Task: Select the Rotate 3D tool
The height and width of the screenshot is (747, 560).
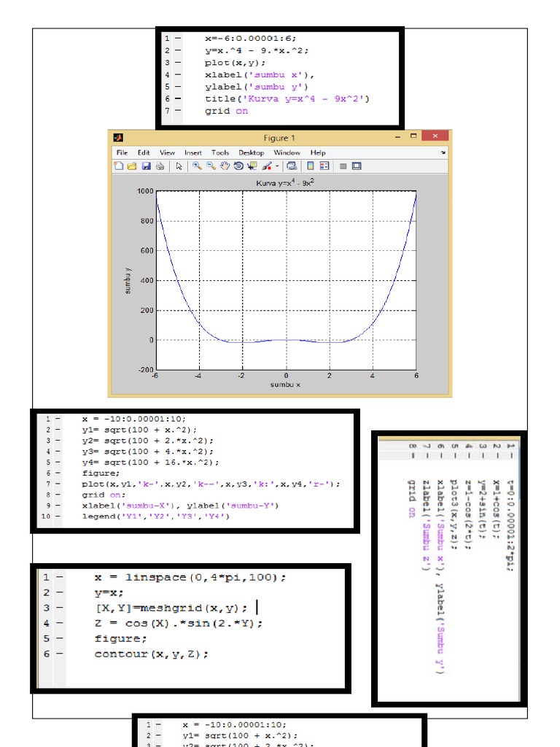Action: coord(238,166)
